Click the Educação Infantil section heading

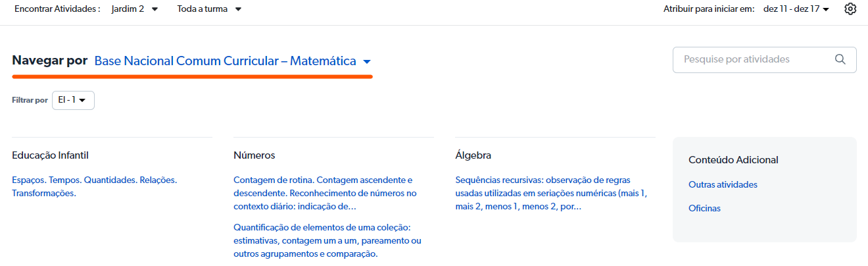coord(50,155)
